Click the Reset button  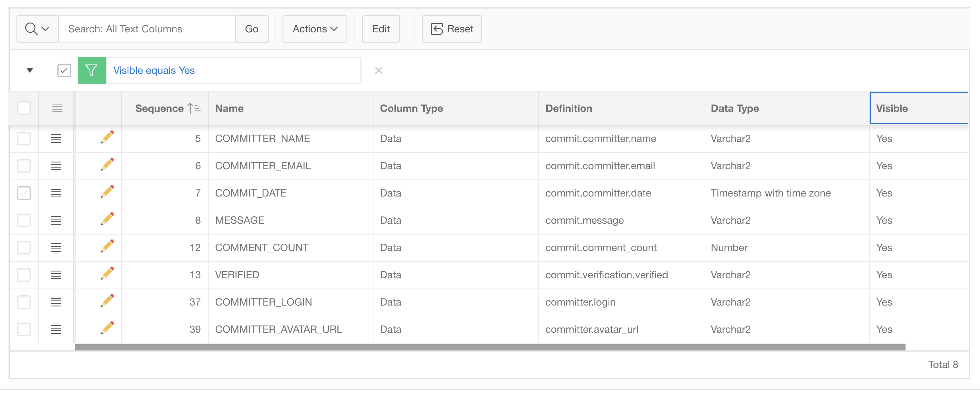452,29
